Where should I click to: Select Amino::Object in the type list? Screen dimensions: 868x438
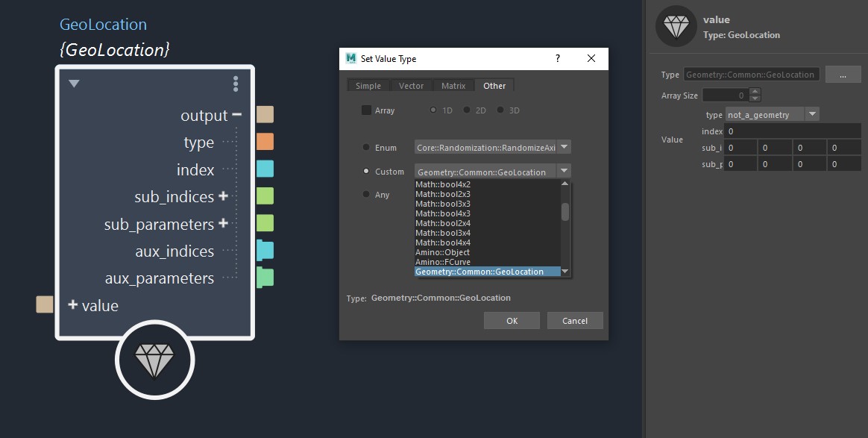point(442,252)
